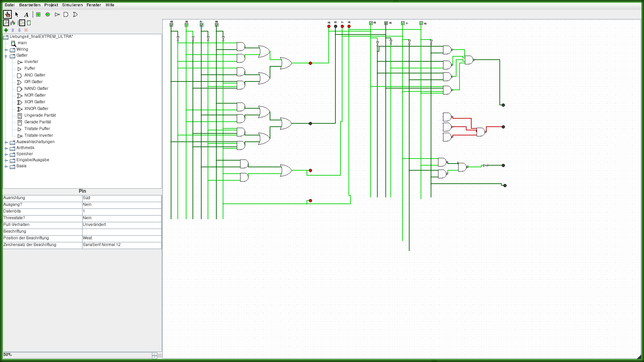Pick the AND gate toolbar icon
The width and height of the screenshot is (644, 362).
66,14
